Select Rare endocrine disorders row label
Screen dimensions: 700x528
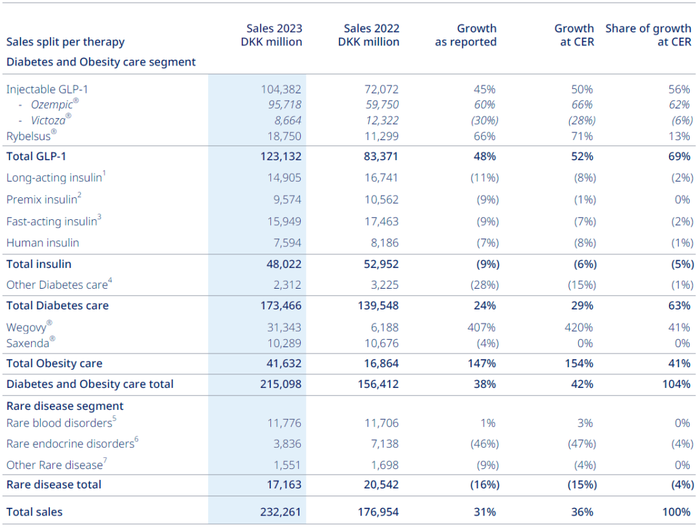[72, 443]
